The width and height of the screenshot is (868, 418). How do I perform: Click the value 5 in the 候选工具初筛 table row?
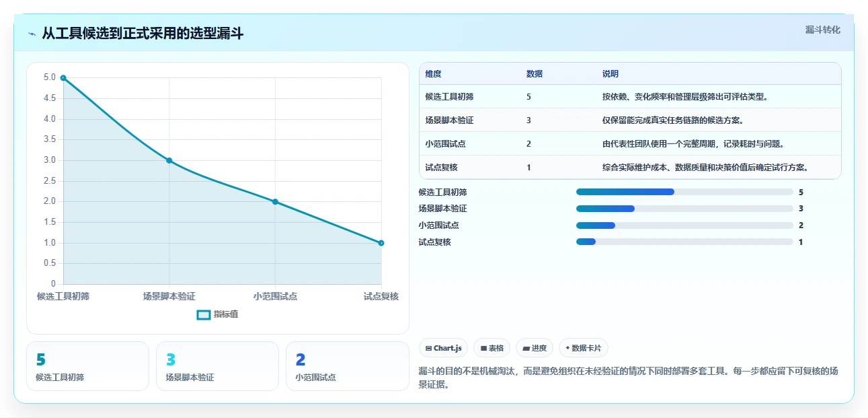[529, 97]
